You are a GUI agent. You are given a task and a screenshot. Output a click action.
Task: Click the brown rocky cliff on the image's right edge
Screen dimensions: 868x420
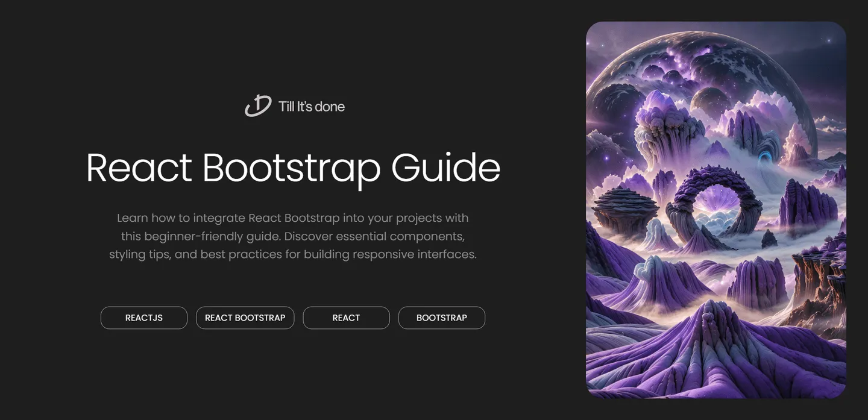(823, 271)
